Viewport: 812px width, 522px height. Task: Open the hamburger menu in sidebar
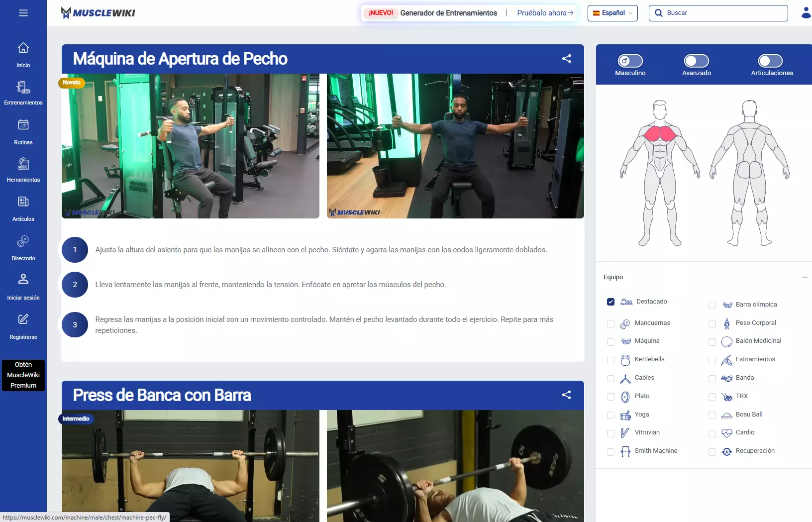point(23,13)
